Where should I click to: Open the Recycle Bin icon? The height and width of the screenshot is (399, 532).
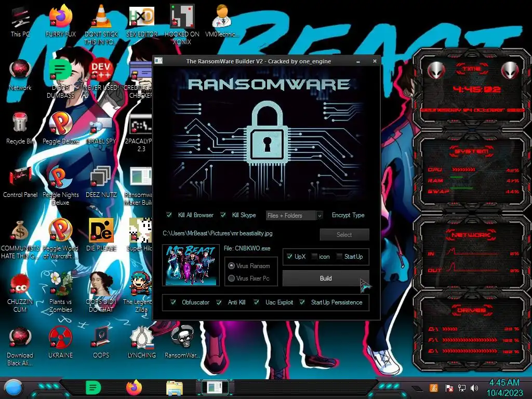[x=20, y=128]
